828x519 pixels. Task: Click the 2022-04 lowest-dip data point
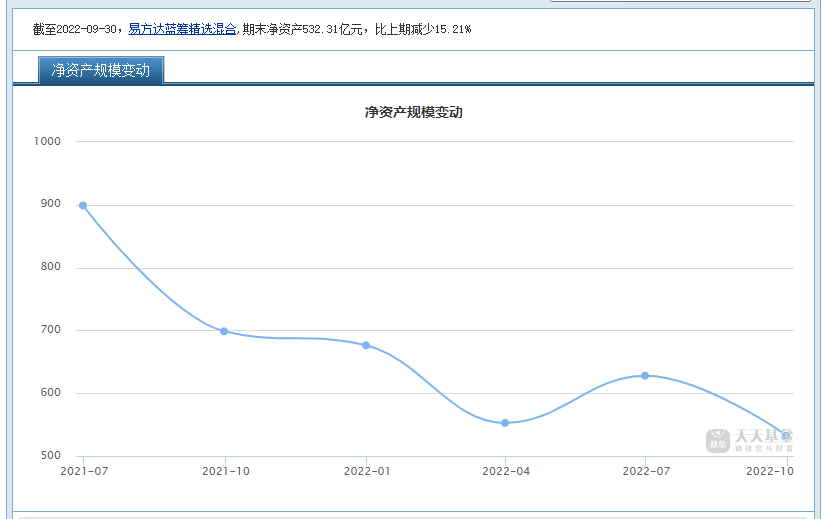[x=505, y=423]
